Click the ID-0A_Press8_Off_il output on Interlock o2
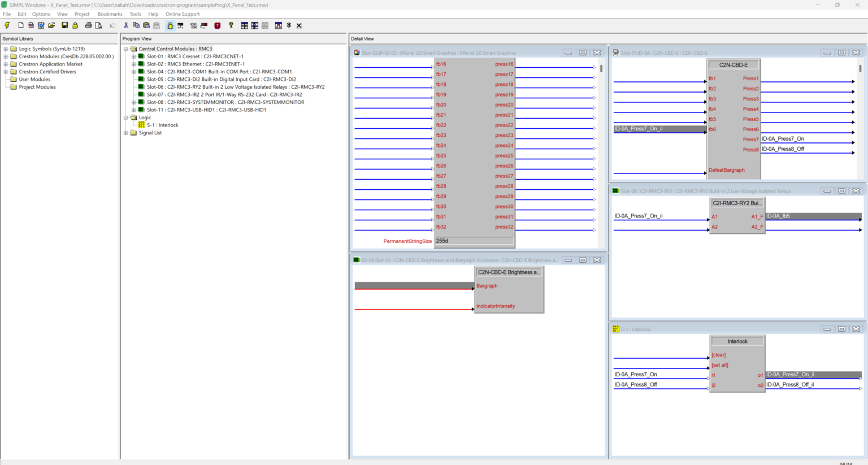The height and width of the screenshot is (465, 868). 790,385
